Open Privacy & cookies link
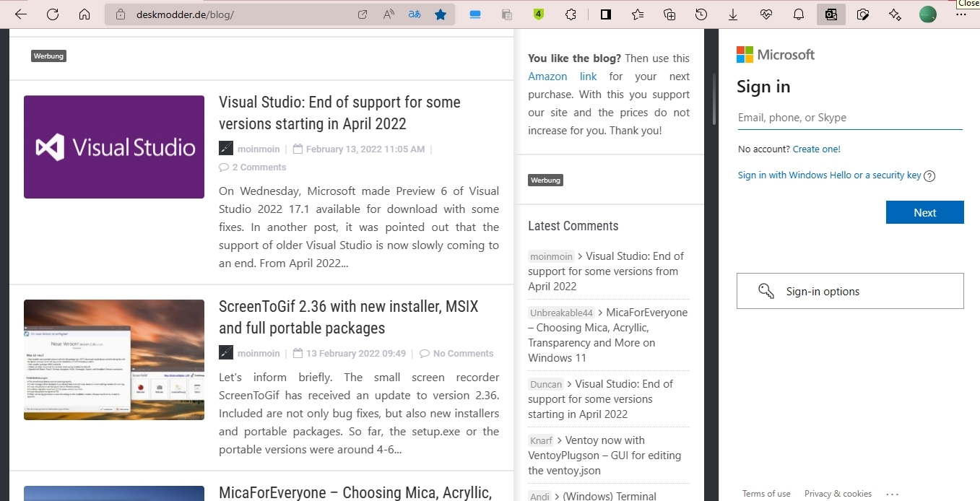This screenshot has height=501, width=980. (x=838, y=494)
